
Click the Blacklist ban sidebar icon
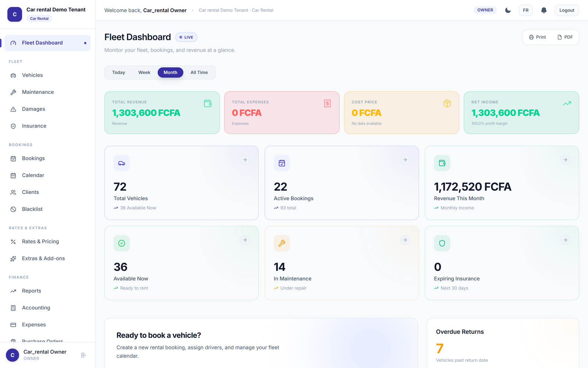pyautogui.click(x=13, y=209)
